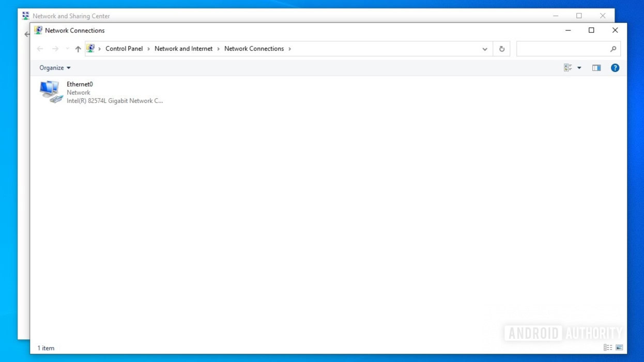
Task: Click Network and Sharing Center window icon
Action: (x=26, y=16)
